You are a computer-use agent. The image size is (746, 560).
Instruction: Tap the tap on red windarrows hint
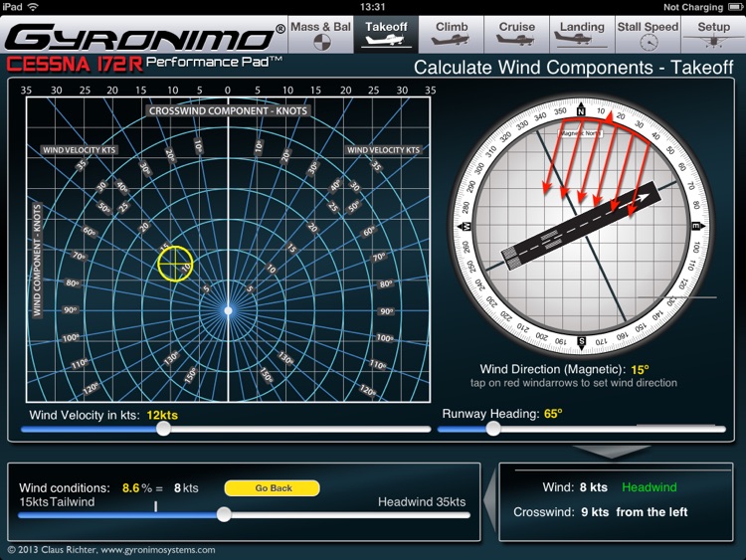573,383
